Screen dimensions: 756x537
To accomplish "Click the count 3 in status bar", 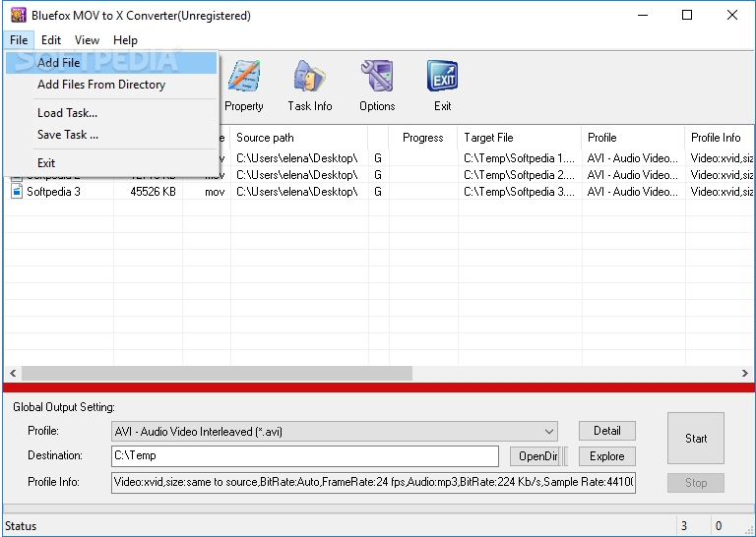I will point(684,526).
